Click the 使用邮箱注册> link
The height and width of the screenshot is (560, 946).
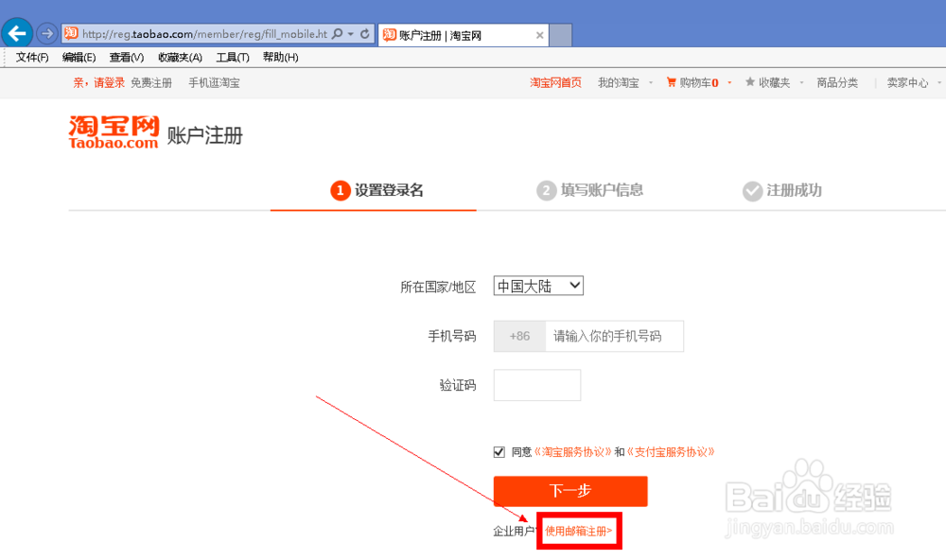coord(579,531)
